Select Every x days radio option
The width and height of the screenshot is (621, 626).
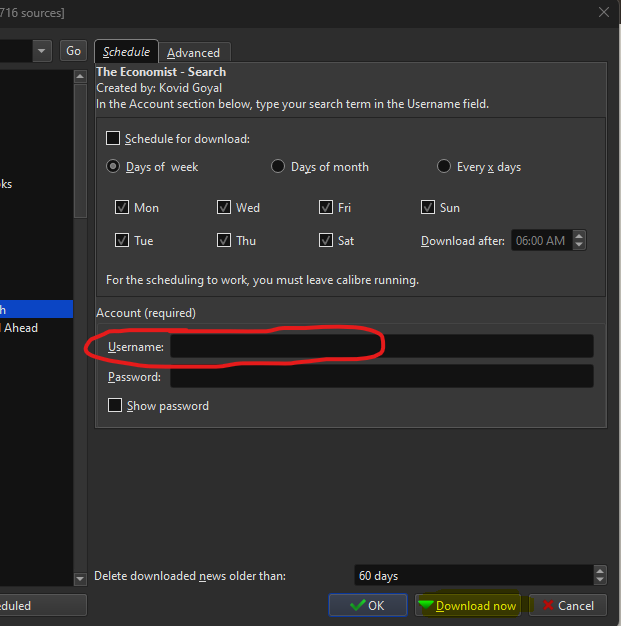click(444, 166)
